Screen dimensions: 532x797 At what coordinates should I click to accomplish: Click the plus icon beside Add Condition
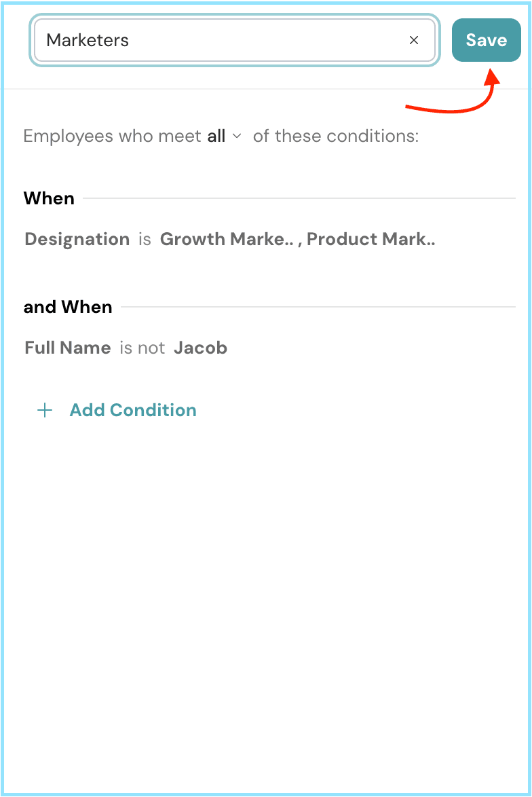tap(45, 410)
